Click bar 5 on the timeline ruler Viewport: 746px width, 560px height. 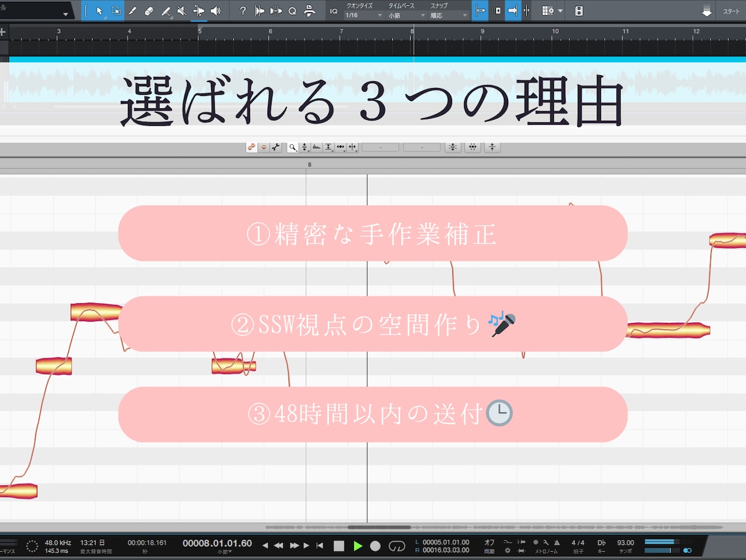coord(199,31)
